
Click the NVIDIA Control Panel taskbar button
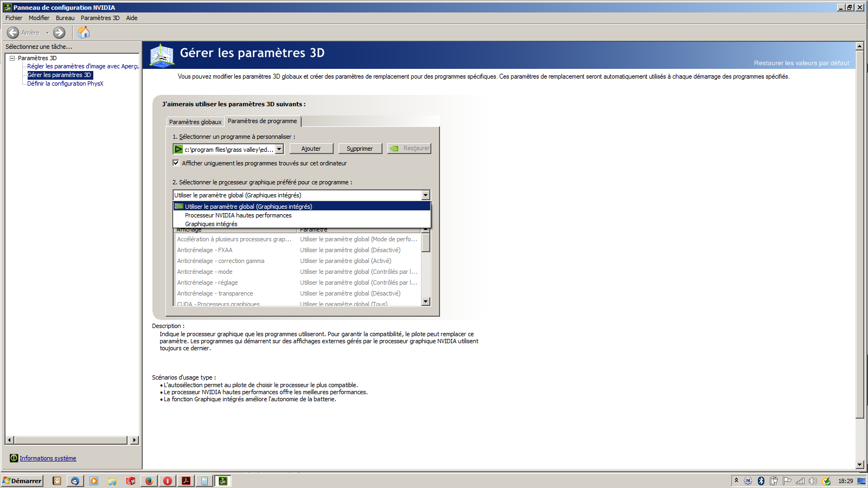[223, 481]
